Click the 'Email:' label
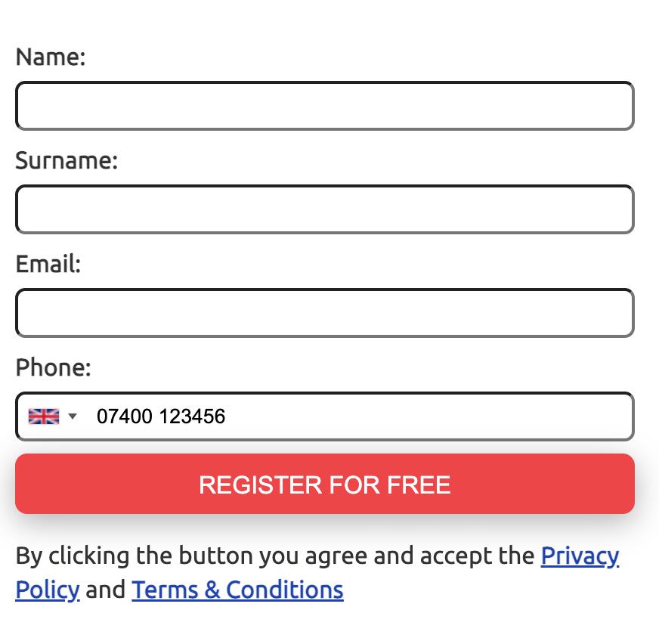 (x=48, y=264)
